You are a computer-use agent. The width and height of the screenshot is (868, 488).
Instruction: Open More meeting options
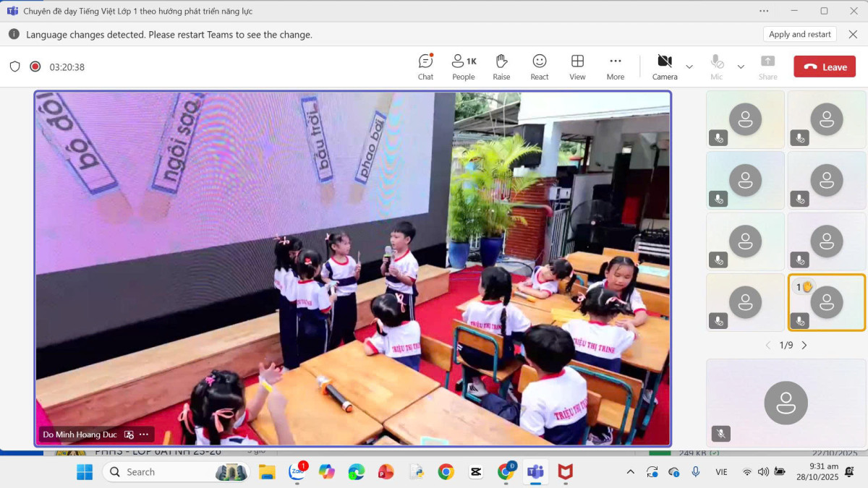point(615,67)
